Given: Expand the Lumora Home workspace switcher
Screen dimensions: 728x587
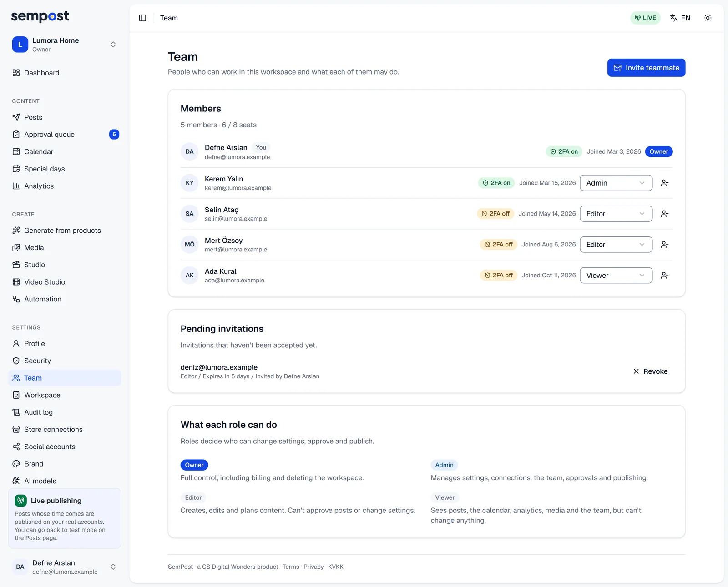Looking at the screenshot, I should pyautogui.click(x=65, y=45).
